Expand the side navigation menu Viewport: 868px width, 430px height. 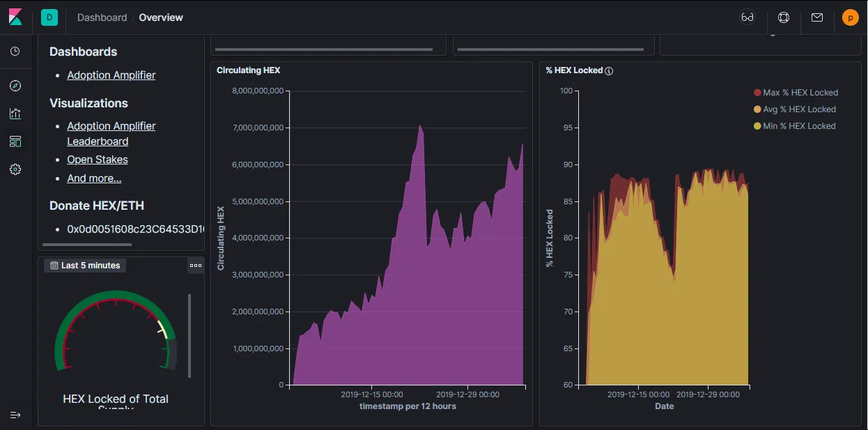(x=15, y=415)
